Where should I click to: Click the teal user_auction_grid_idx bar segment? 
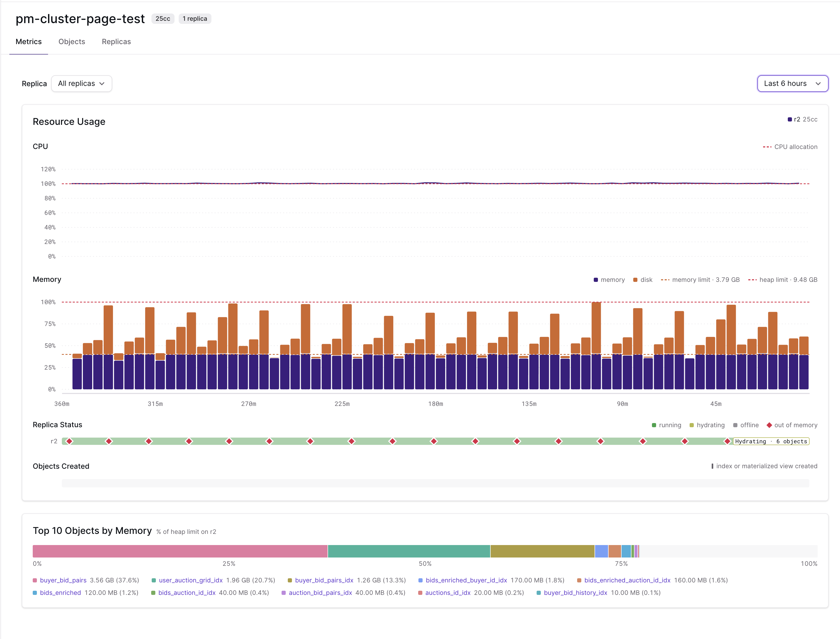[x=409, y=551]
